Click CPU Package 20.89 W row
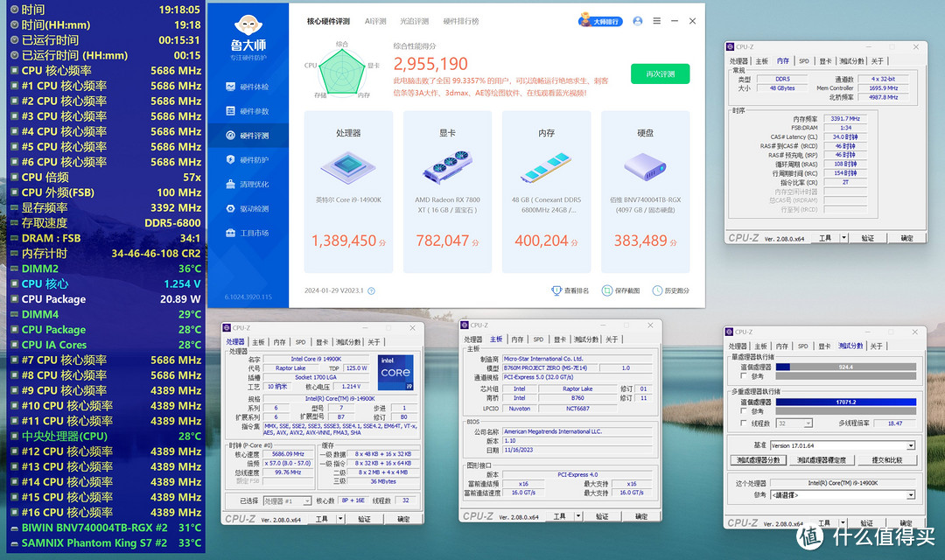The height and width of the screenshot is (560, 945). coord(106,299)
